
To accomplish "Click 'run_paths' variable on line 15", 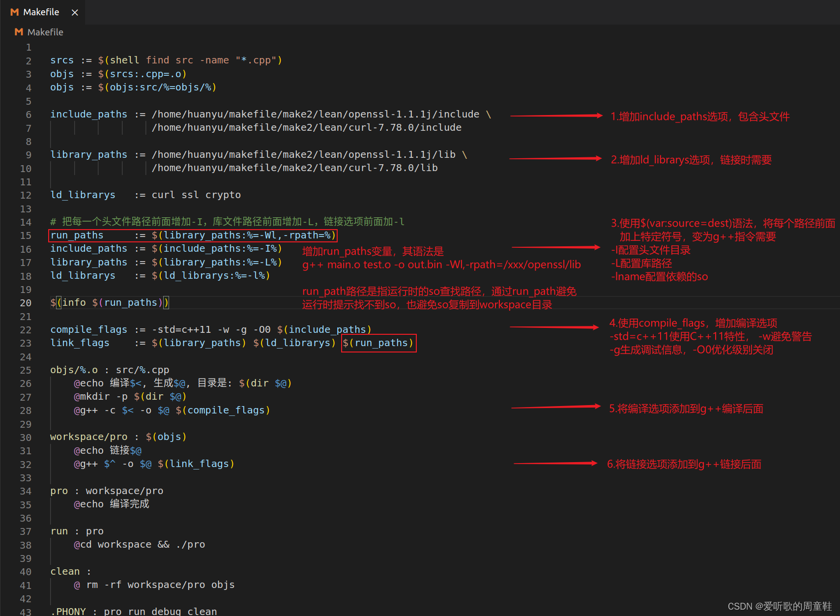I will pyautogui.click(x=77, y=235).
